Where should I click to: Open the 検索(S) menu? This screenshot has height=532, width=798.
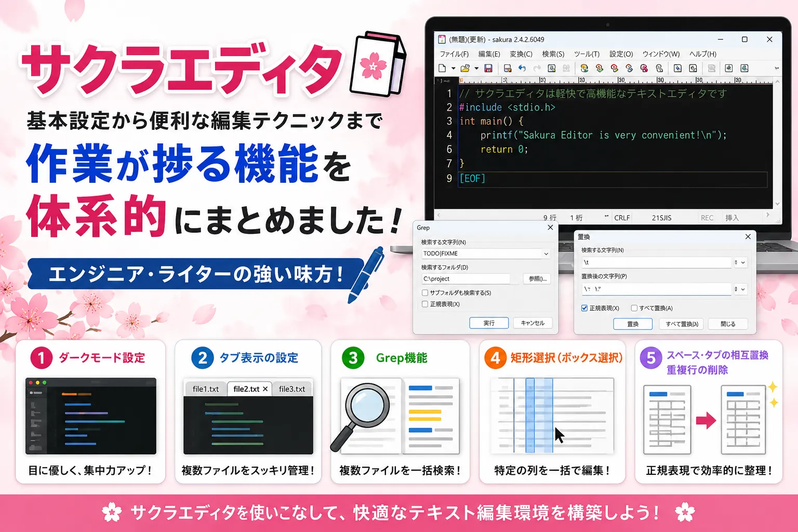[553, 54]
